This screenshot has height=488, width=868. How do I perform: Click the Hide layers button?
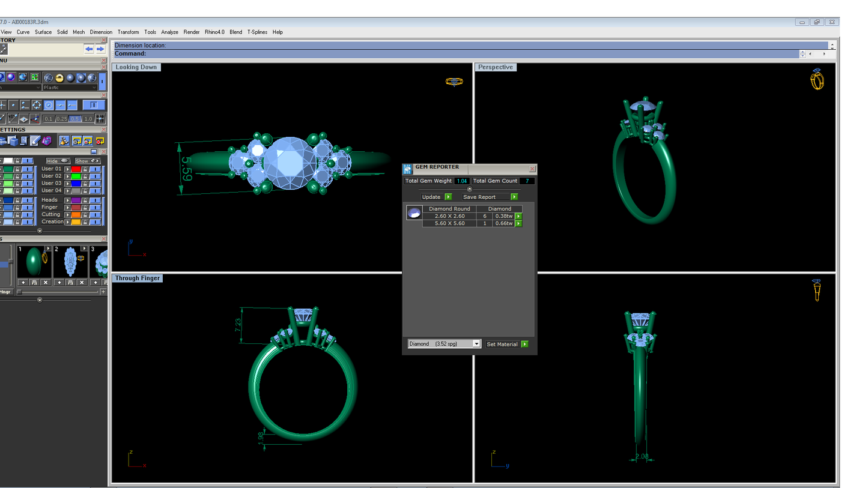[58, 161]
